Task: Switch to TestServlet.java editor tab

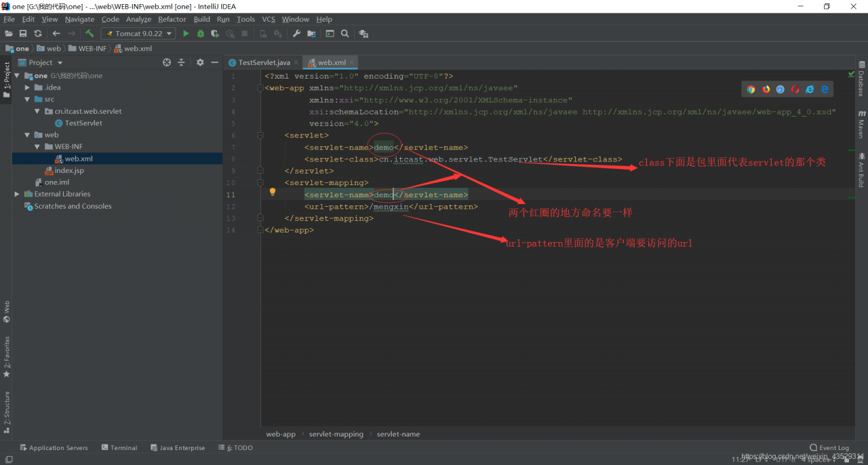Action: [264, 62]
